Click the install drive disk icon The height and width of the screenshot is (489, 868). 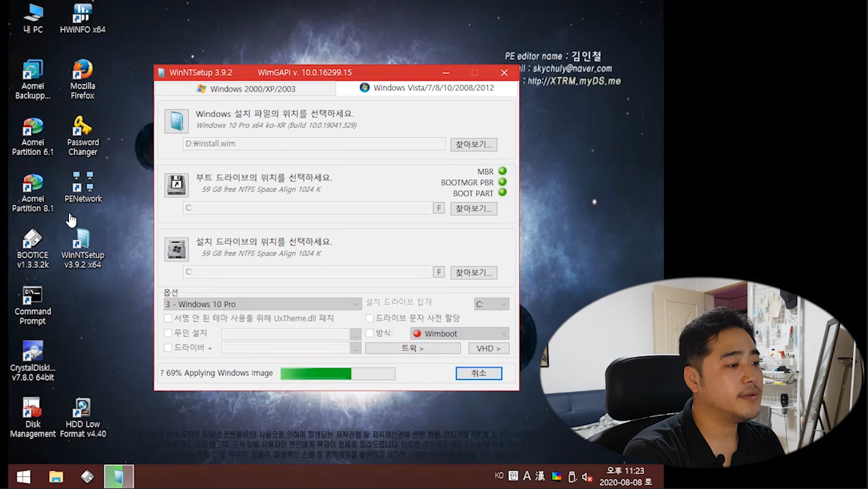click(177, 249)
